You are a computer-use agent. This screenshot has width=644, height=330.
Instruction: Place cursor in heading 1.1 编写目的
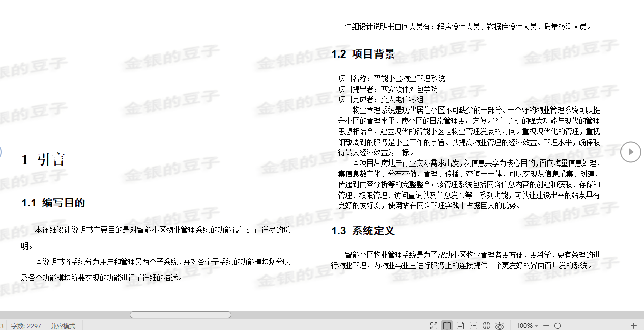pyautogui.click(x=53, y=202)
